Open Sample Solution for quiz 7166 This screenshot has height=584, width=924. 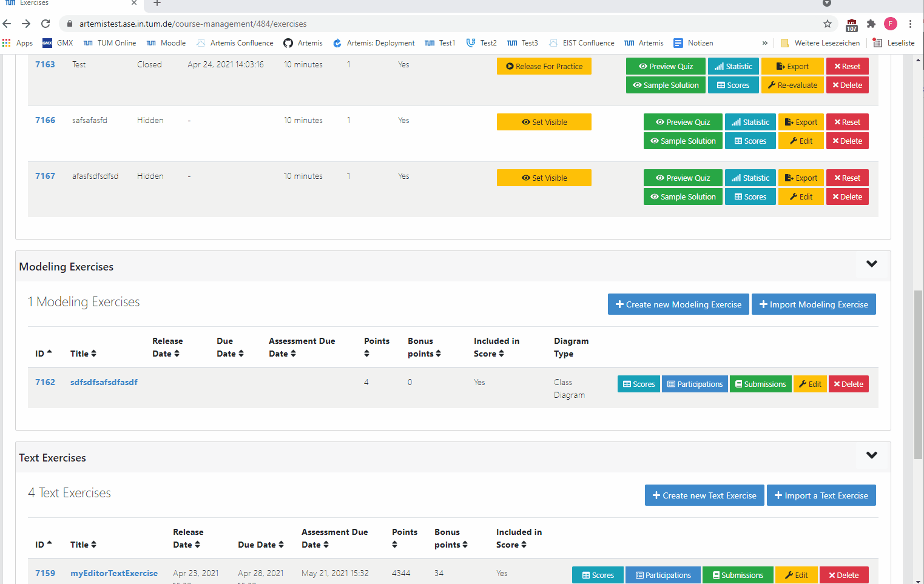683,141
